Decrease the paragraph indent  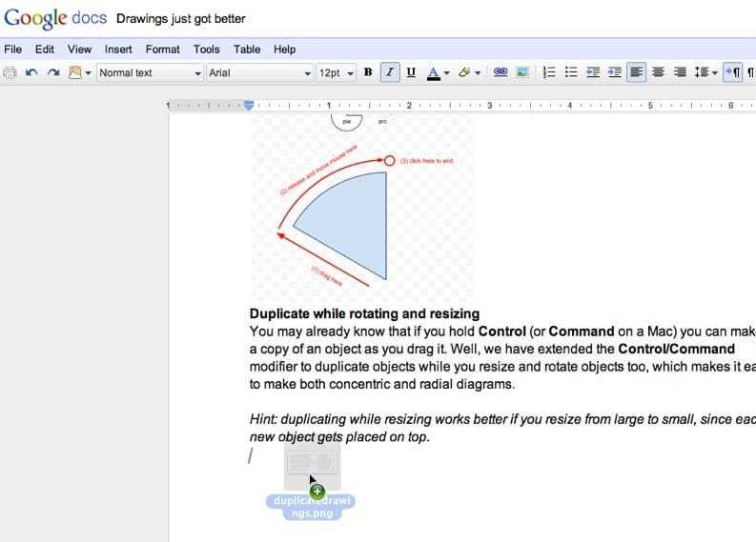coord(593,72)
